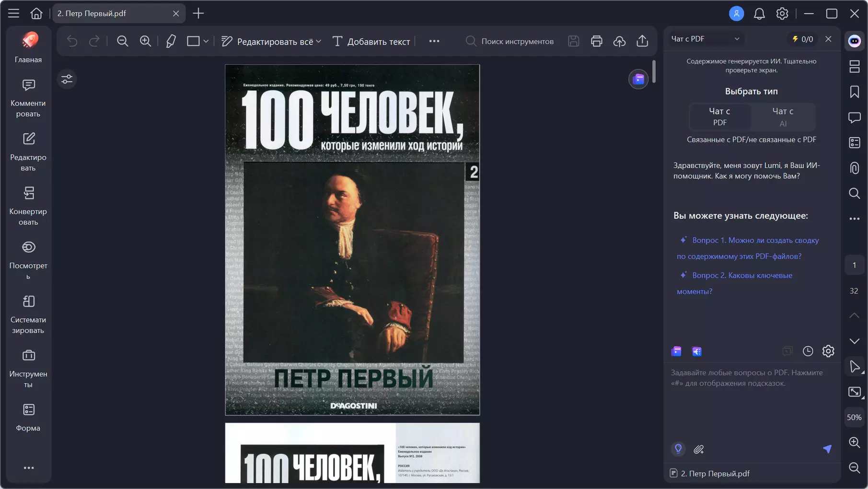Viewport: 868px width, 489px height.
Task: Close the chat panel
Action: (x=828, y=39)
